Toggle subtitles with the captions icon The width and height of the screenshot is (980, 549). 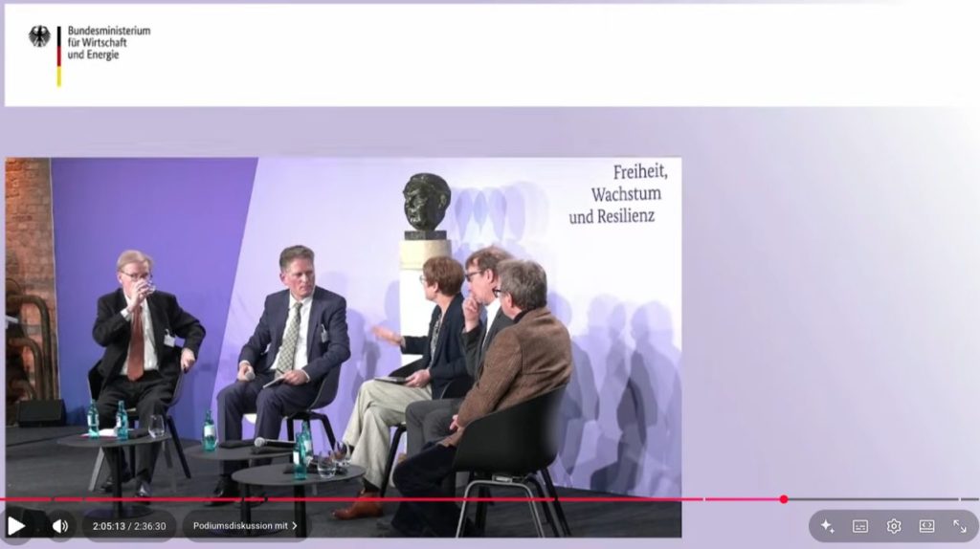click(x=860, y=526)
